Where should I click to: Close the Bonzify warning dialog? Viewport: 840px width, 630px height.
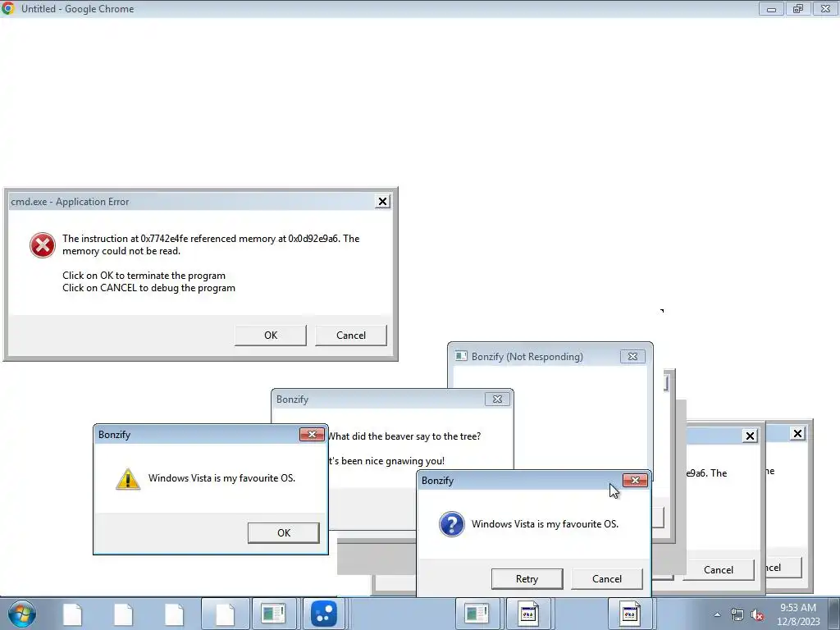312,435
